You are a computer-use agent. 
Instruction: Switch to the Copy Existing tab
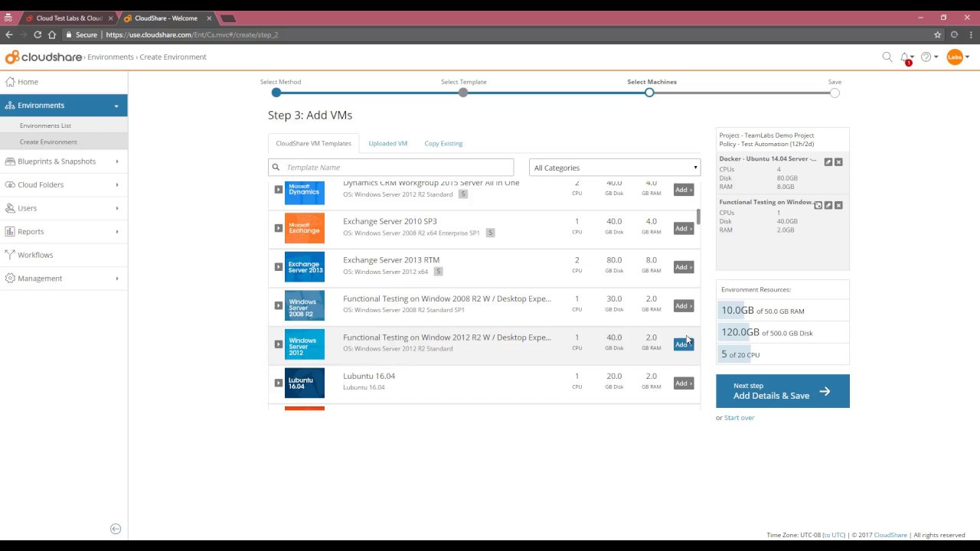click(x=443, y=143)
